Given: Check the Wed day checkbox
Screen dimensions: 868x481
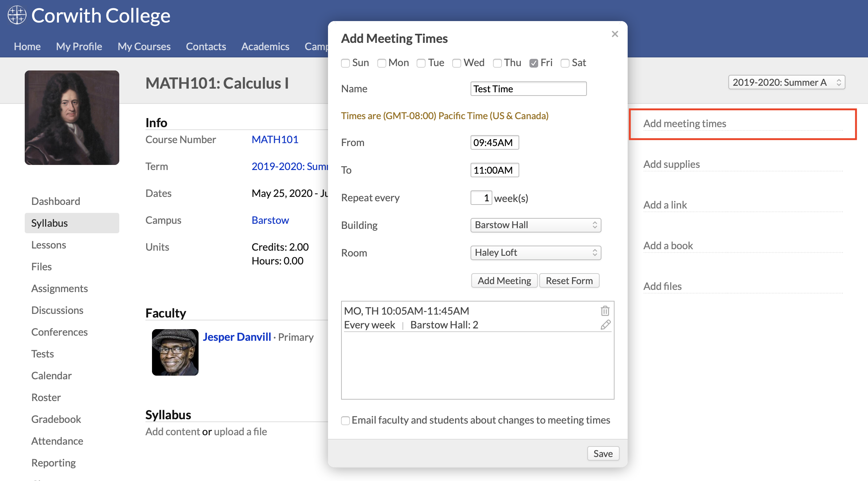Looking at the screenshot, I should tap(457, 63).
